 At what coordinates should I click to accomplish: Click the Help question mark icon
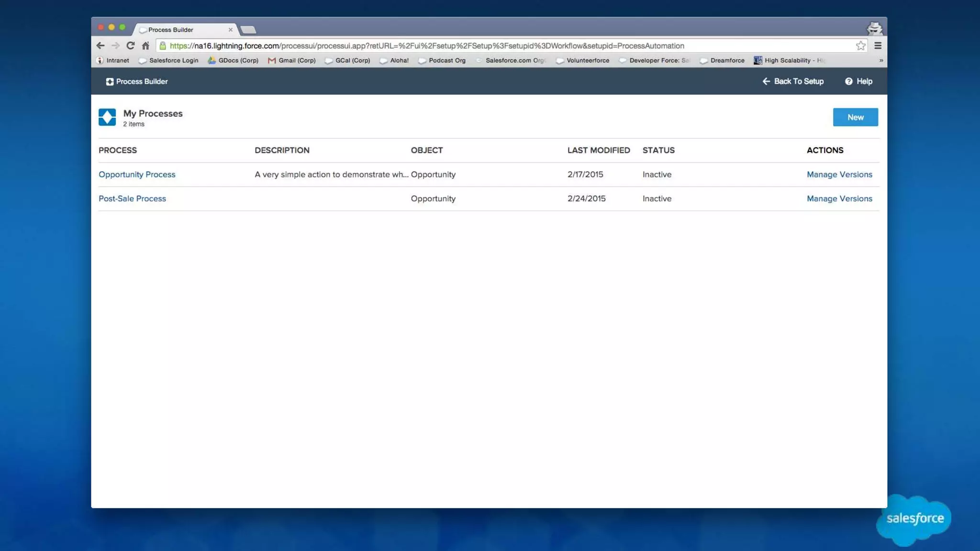[x=848, y=81]
